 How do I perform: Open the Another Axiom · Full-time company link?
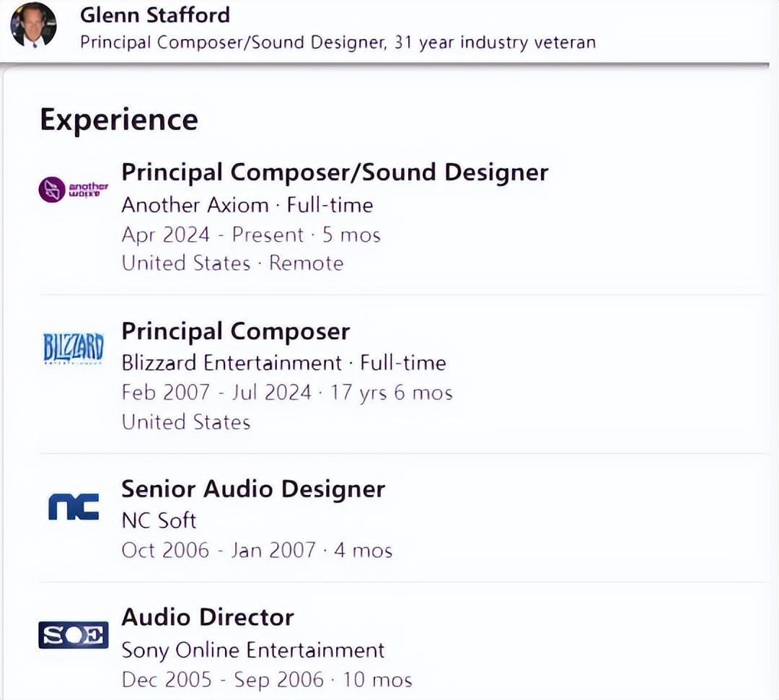[247, 205]
